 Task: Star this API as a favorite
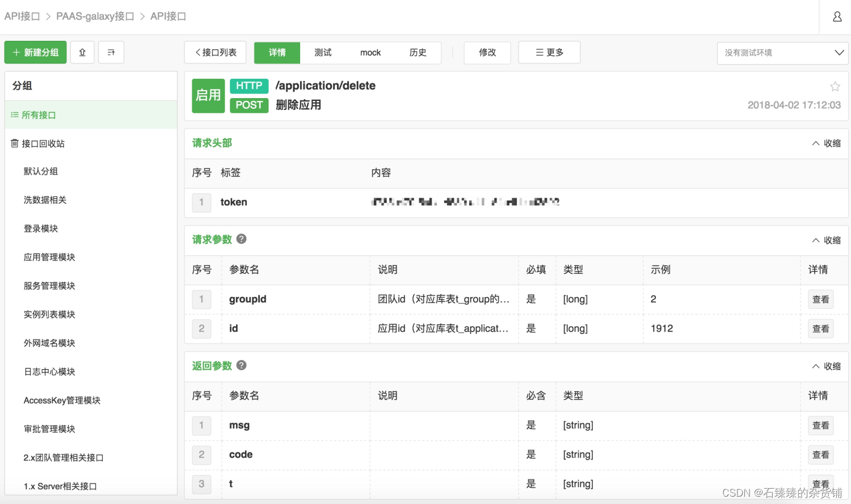835,86
